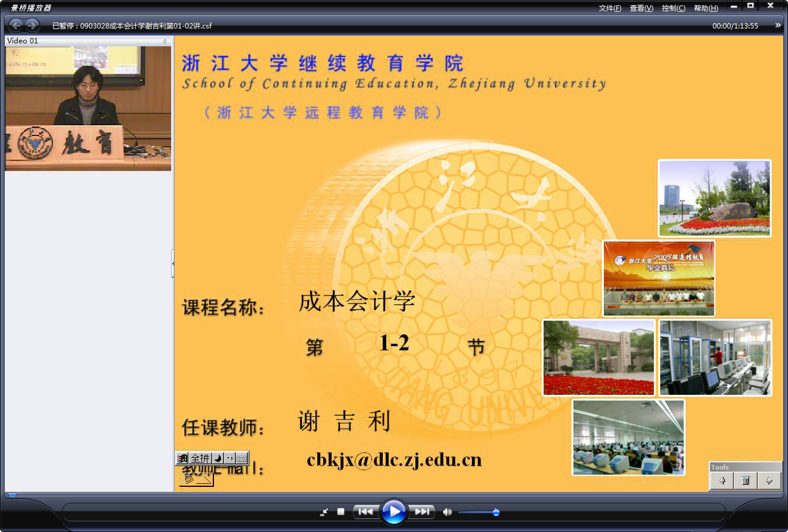788x532 pixels.
Task: Click the Tools panel previous slide arrow
Action: click(722, 481)
